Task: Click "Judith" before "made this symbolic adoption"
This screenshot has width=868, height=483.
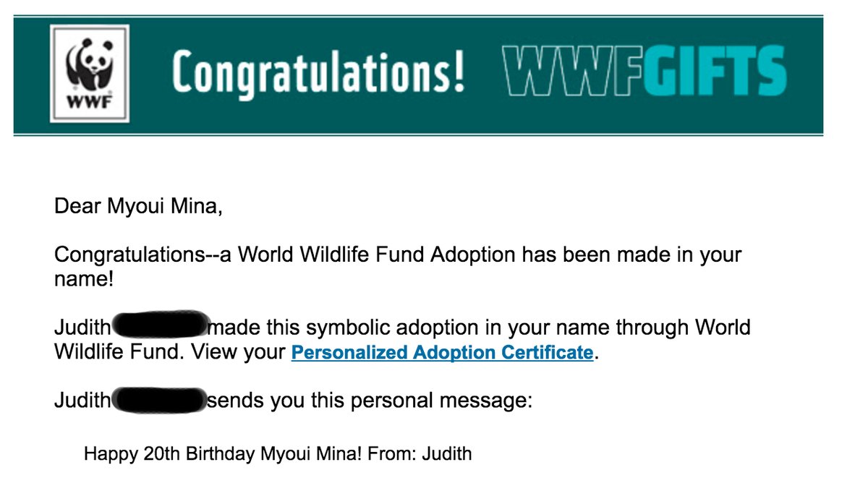Action: [x=82, y=328]
